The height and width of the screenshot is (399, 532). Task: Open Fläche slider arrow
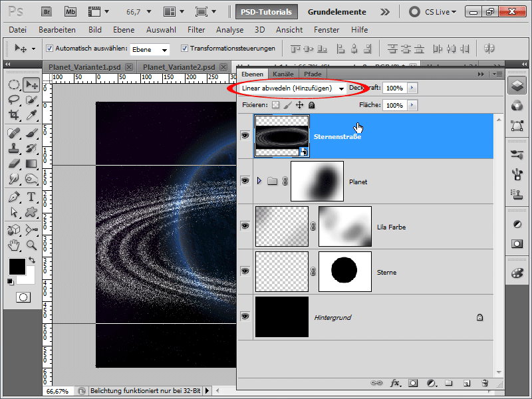(x=412, y=105)
